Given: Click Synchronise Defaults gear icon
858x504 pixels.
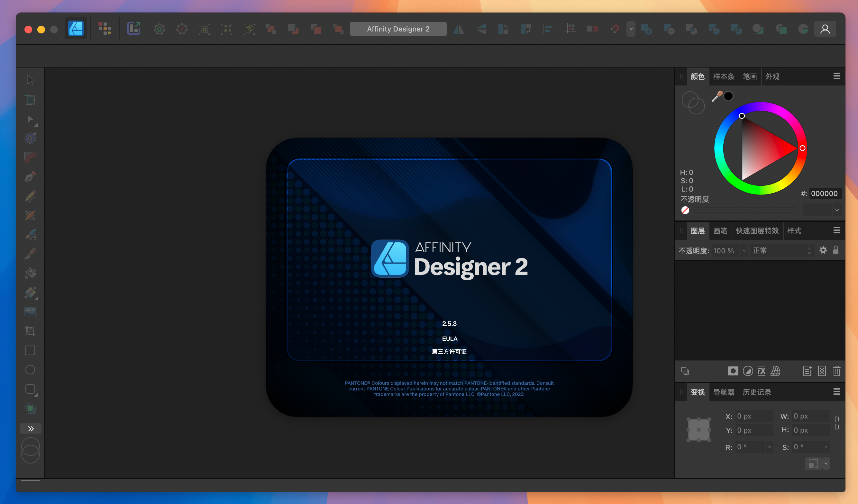Looking at the screenshot, I should 159,29.
